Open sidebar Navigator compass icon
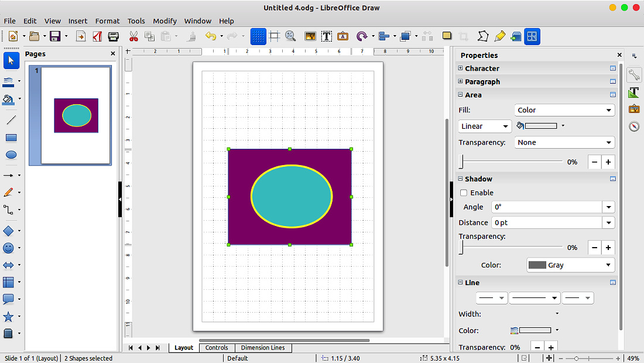 (634, 126)
